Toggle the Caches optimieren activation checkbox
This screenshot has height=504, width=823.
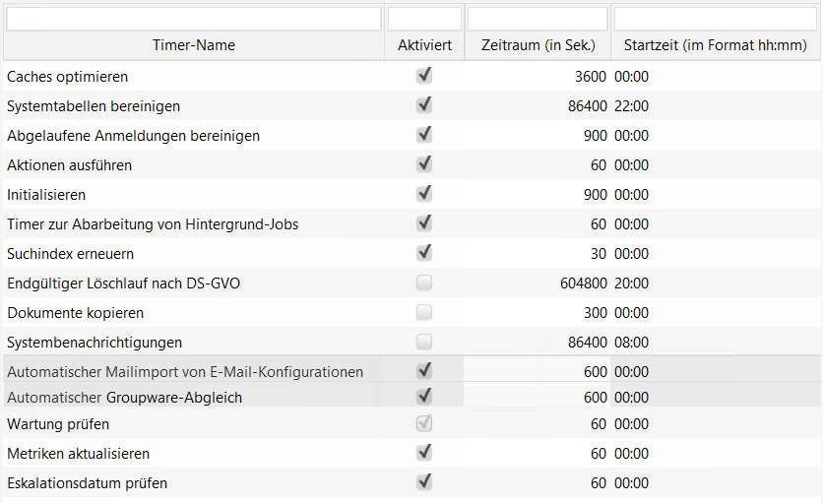424,76
